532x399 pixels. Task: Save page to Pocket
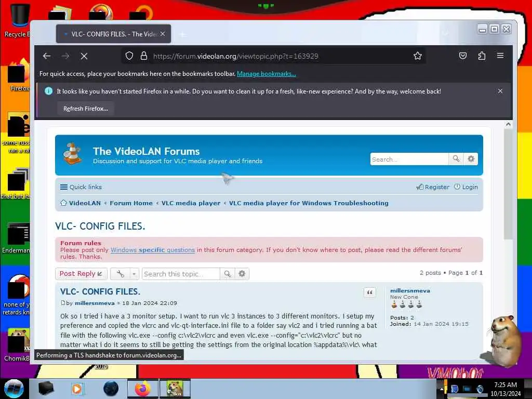tap(463, 56)
